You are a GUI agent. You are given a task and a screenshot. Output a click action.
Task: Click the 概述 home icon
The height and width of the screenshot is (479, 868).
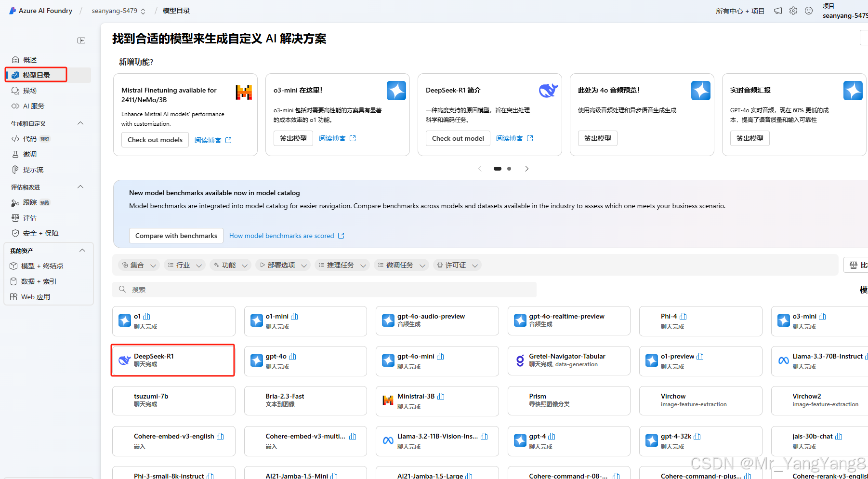tap(15, 60)
